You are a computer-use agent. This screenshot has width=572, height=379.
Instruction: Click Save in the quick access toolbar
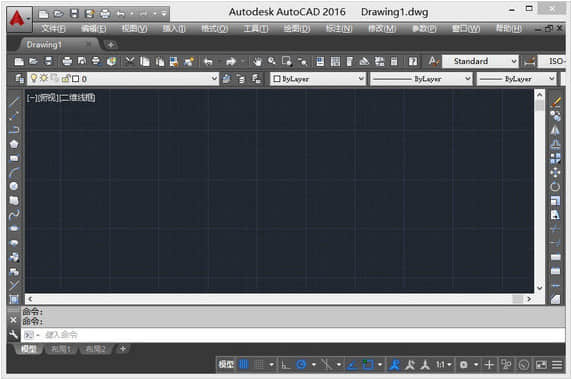coord(74,14)
